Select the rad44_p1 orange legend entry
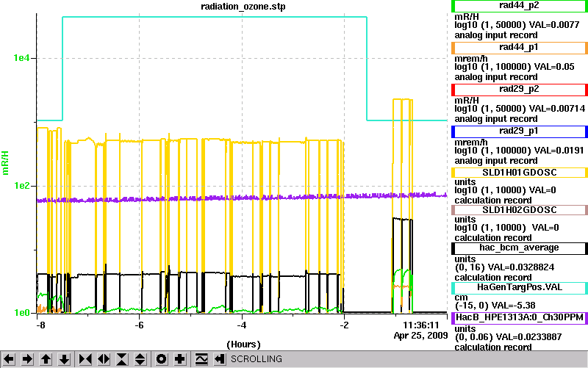The height and width of the screenshot is (368, 588). pos(520,48)
